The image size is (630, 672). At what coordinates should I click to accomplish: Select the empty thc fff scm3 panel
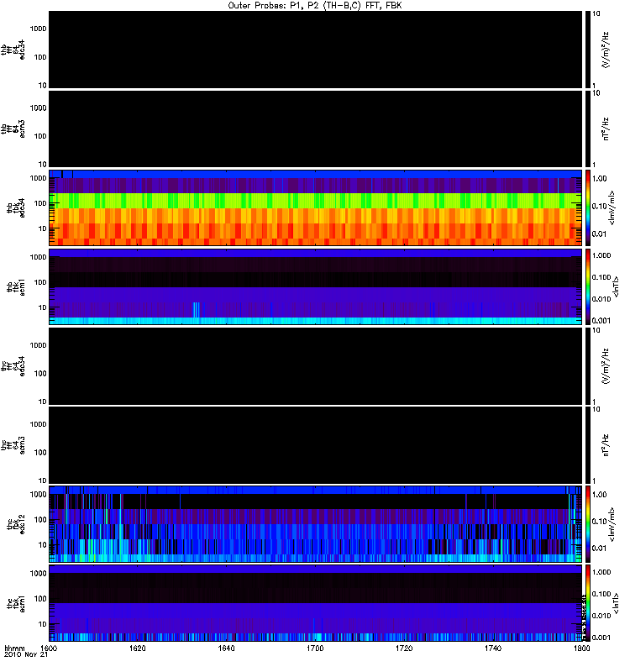click(x=315, y=444)
